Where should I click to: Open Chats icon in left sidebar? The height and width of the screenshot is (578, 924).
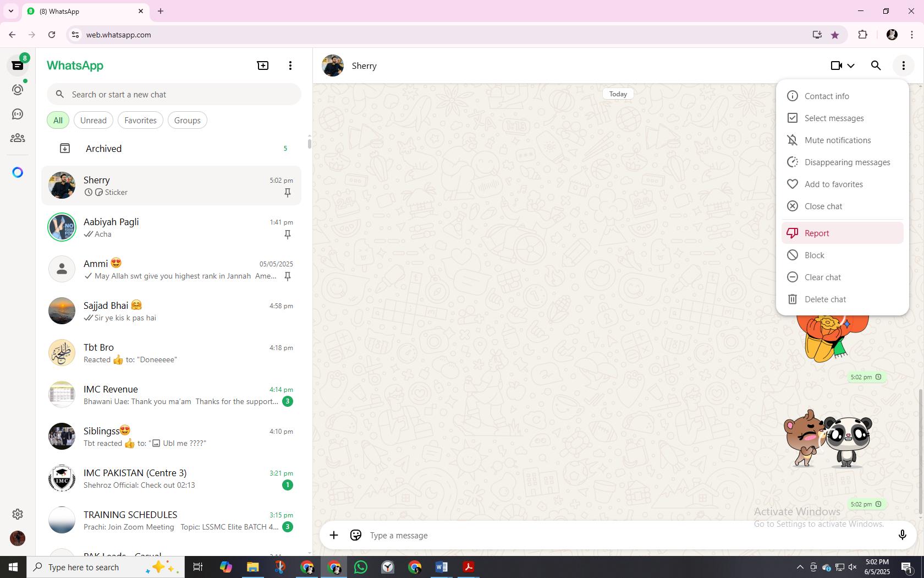pyautogui.click(x=18, y=66)
